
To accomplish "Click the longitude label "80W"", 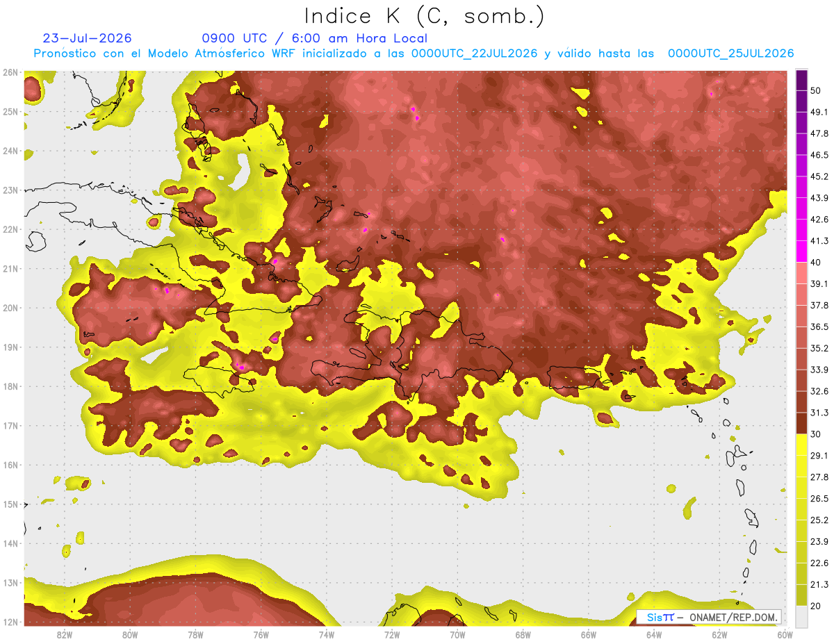I will (x=129, y=634).
